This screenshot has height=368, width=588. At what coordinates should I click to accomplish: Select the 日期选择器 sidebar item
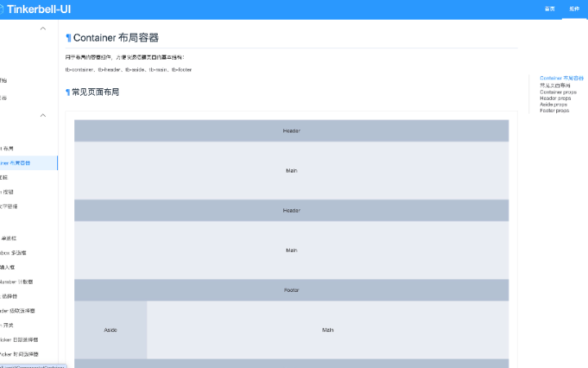click(x=29, y=340)
